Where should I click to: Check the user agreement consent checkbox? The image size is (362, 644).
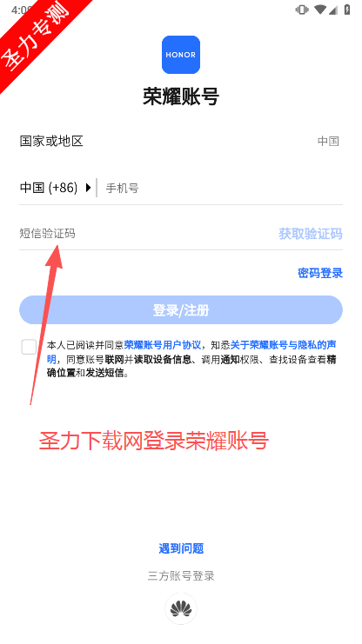[30, 347]
